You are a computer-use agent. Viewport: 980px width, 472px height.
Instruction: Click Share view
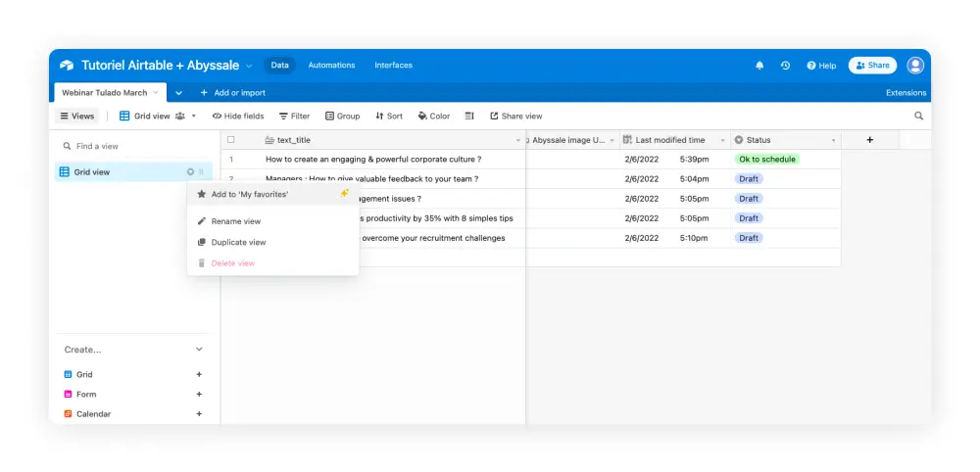tap(515, 117)
